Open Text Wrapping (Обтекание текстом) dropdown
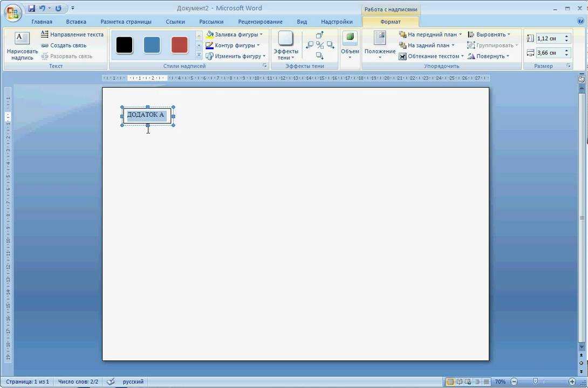 click(462, 56)
